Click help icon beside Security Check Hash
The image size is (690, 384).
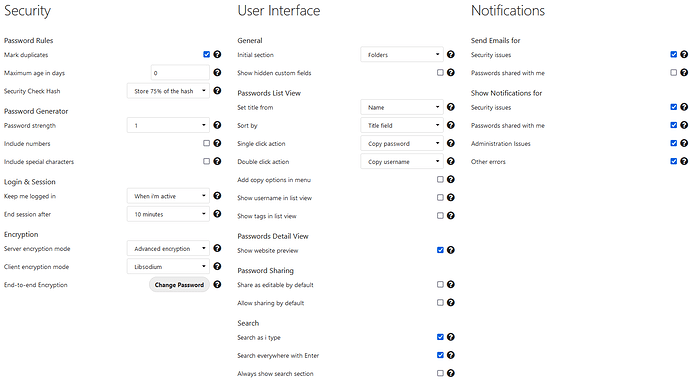[x=217, y=91]
